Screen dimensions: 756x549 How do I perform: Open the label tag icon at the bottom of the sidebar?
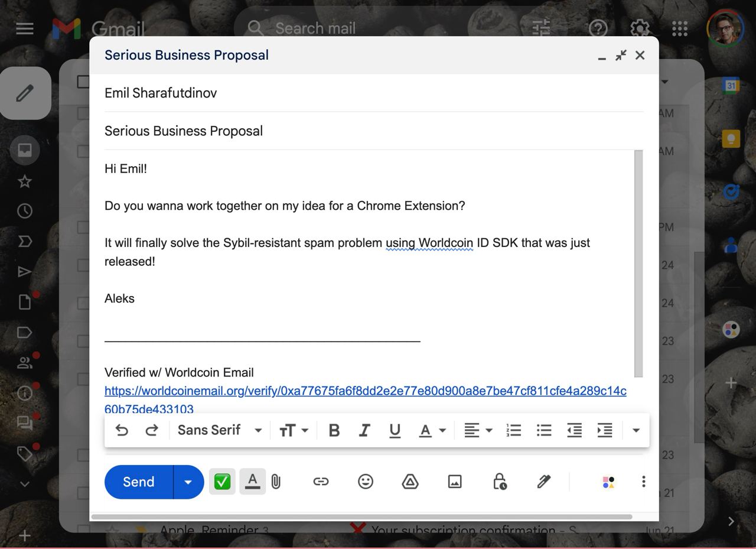click(x=25, y=453)
